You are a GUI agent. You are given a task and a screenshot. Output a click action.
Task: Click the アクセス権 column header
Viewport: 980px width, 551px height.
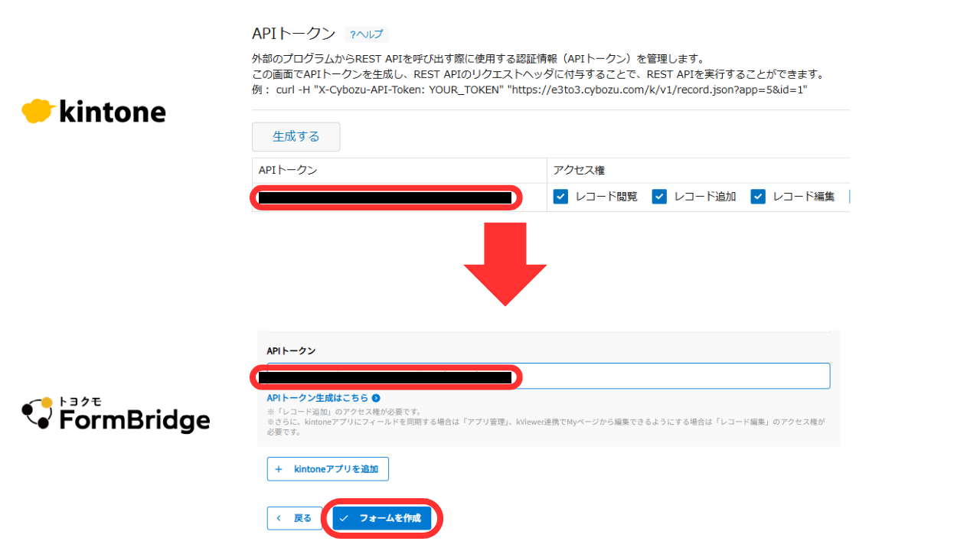698,170
